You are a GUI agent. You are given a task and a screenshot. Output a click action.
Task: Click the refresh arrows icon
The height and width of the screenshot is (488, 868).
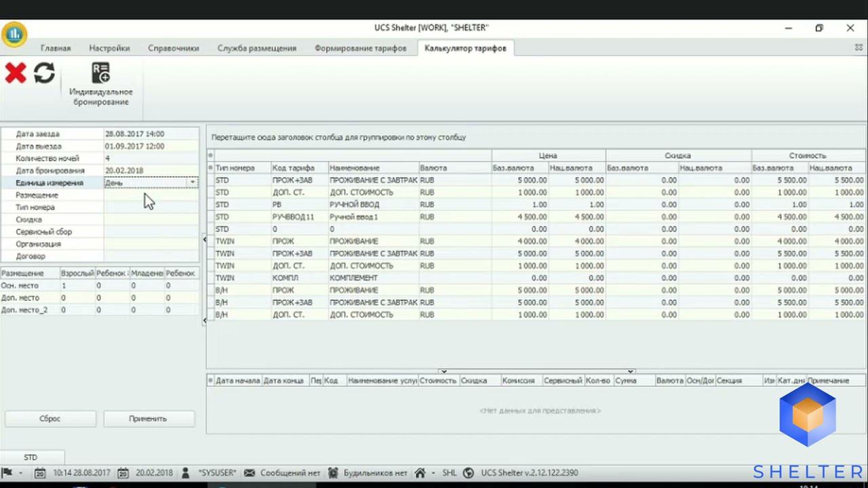(x=45, y=73)
